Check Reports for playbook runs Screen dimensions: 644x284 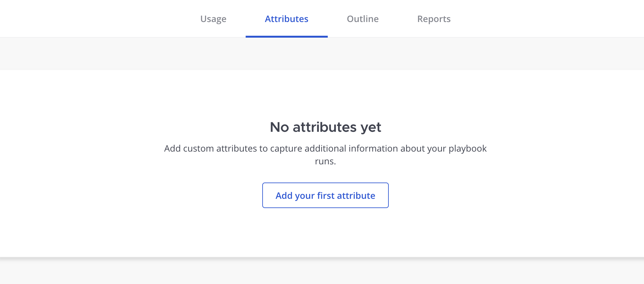tap(434, 19)
